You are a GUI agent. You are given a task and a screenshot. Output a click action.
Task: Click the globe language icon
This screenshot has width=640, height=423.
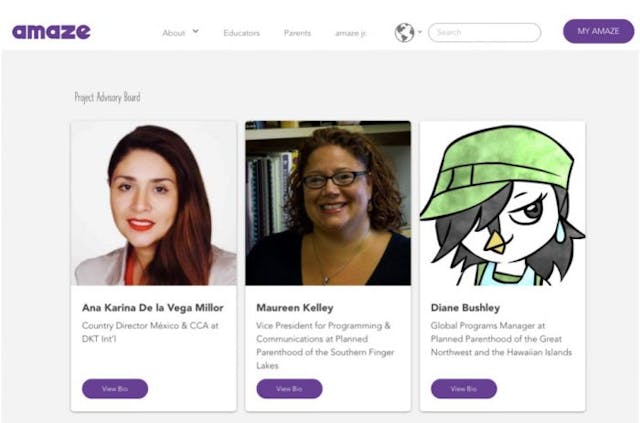click(x=404, y=33)
